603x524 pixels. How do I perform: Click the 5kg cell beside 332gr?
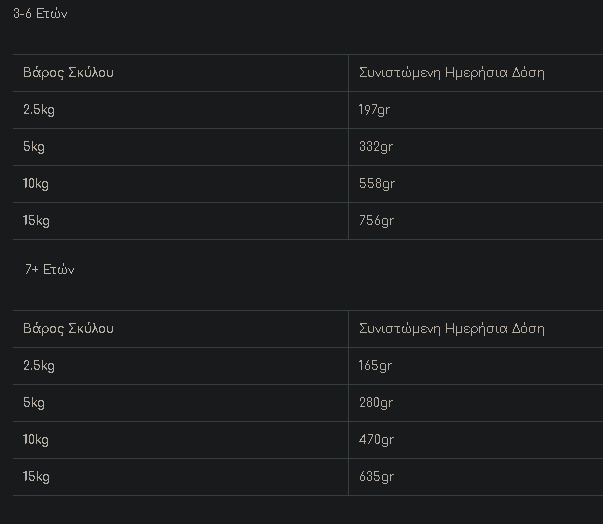pos(34,147)
